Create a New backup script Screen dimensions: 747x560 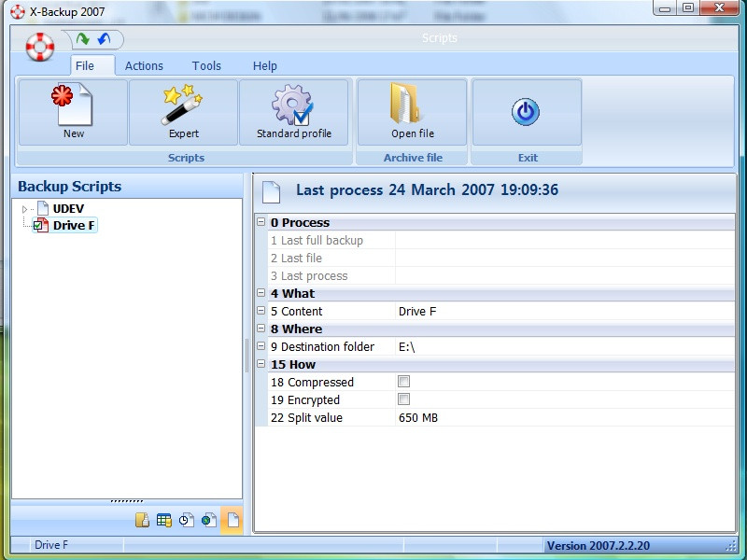[74, 112]
